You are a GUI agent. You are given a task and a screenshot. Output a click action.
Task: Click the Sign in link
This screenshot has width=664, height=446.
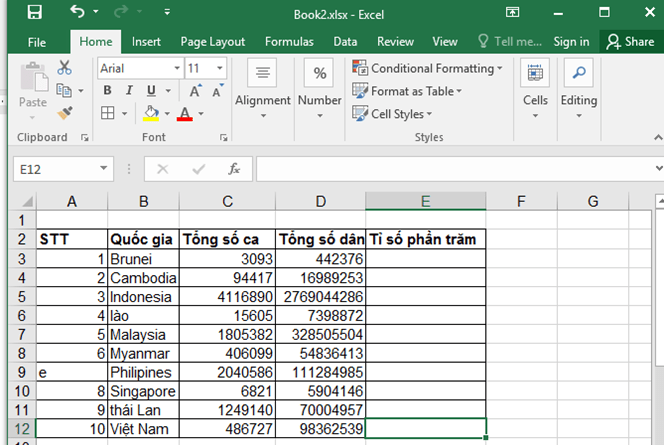tap(570, 41)
